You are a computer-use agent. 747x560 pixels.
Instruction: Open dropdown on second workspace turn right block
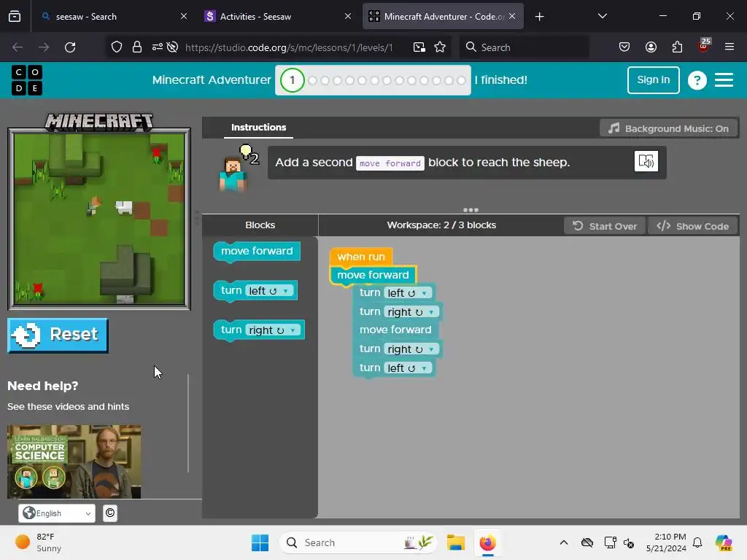click(x=431, y=349)
